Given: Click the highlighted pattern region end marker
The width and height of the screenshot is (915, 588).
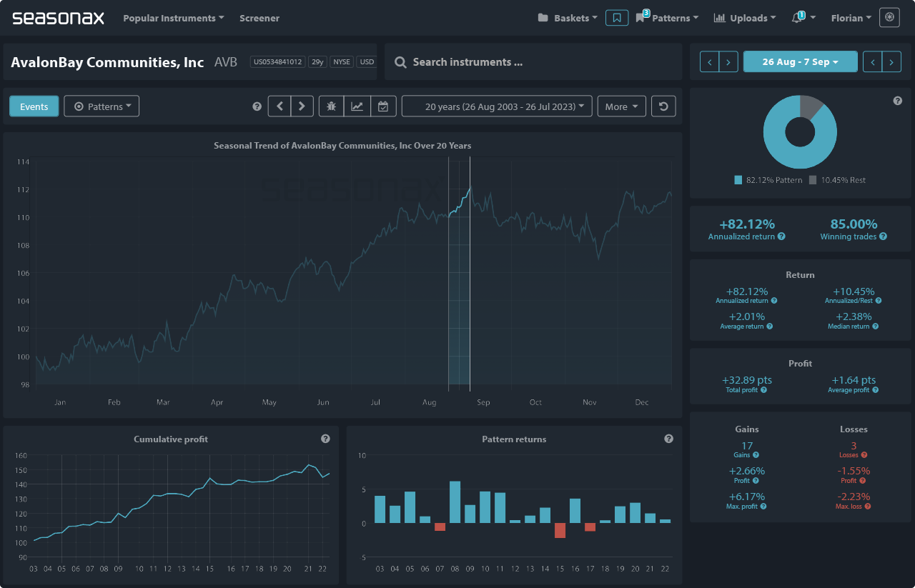Looking at the screenshot, I should (470, 274).
